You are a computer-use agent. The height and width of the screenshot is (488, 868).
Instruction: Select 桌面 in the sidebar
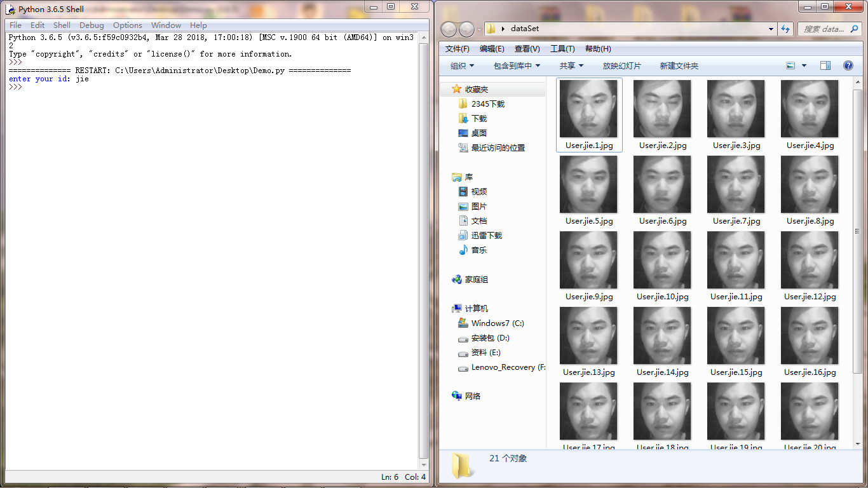[x=477, y=133]
